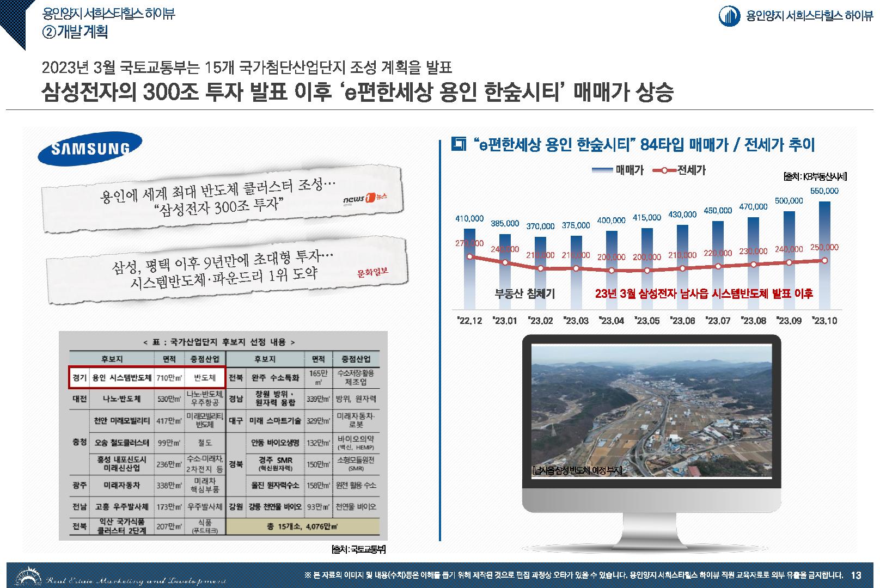
Task: Click the subtitle mentioning '2023년 3월 국토교통부'
Action: 247,68
